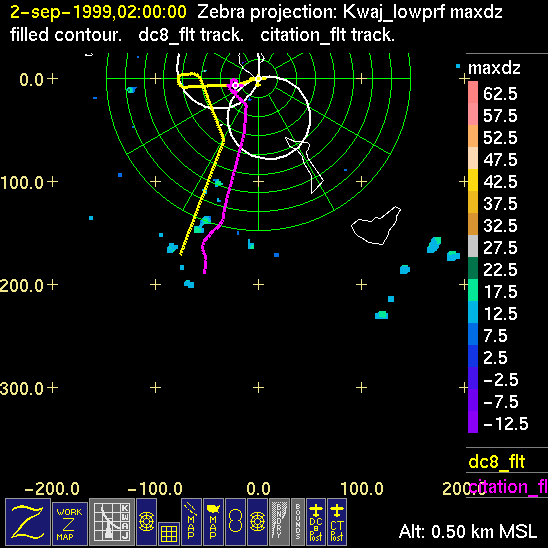548x548 pixels.
Task: Toggle the slashed track MAP icon
Action: coord(192,522)
